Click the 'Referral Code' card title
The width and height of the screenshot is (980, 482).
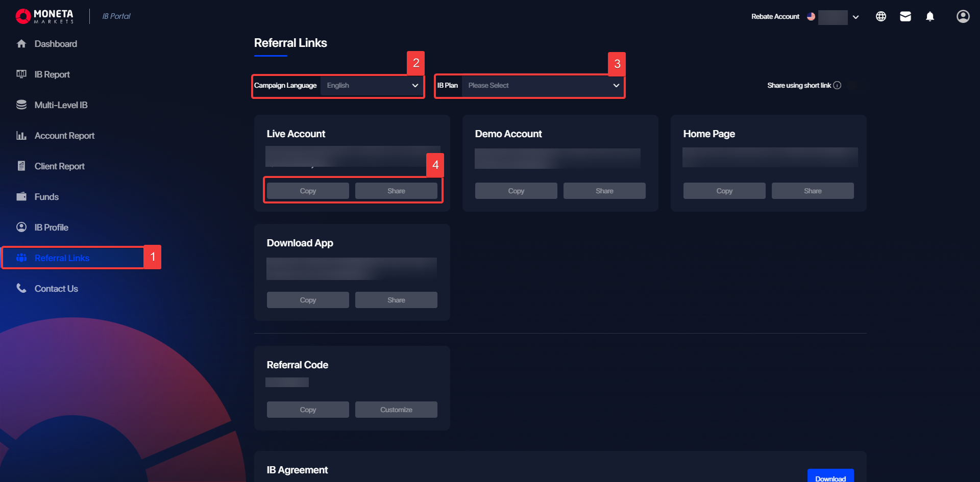[298, 365]
